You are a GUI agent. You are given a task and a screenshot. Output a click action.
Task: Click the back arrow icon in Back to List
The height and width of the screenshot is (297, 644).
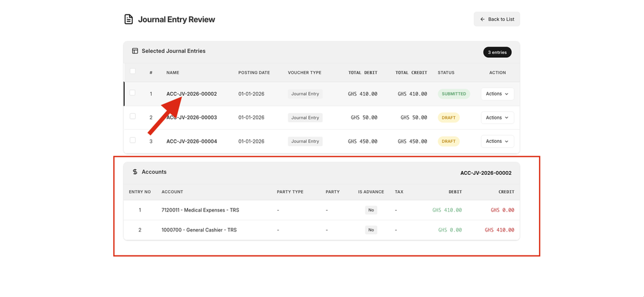click(x=482, y=20)
